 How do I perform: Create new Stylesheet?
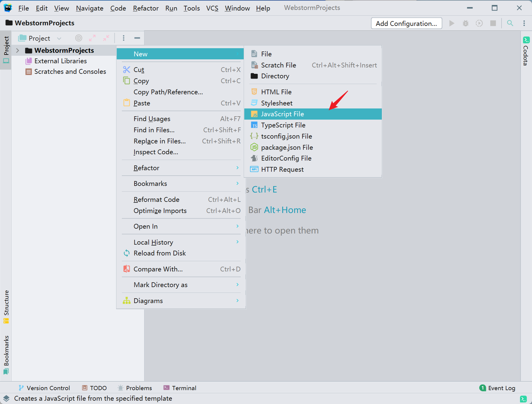[x=313, y=103]
